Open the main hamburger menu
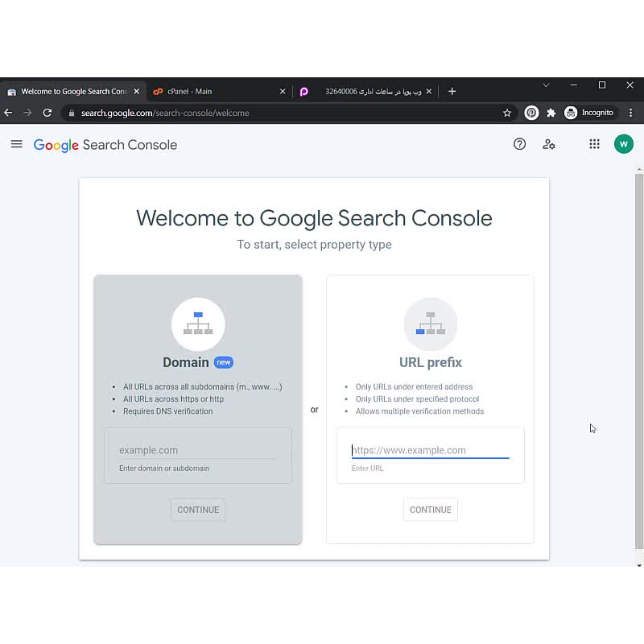The width and height of the screenshot is (644, 644). [x=16, y=144]
